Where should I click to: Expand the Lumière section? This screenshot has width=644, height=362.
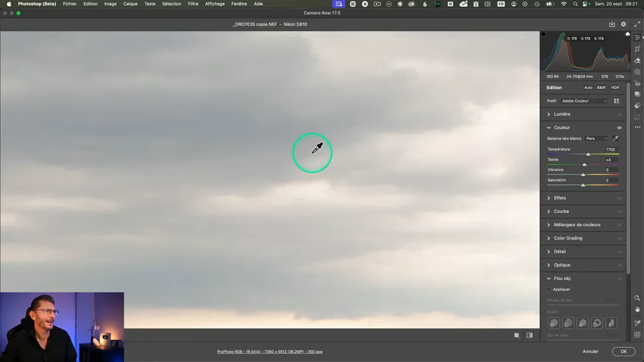point(562,114)
